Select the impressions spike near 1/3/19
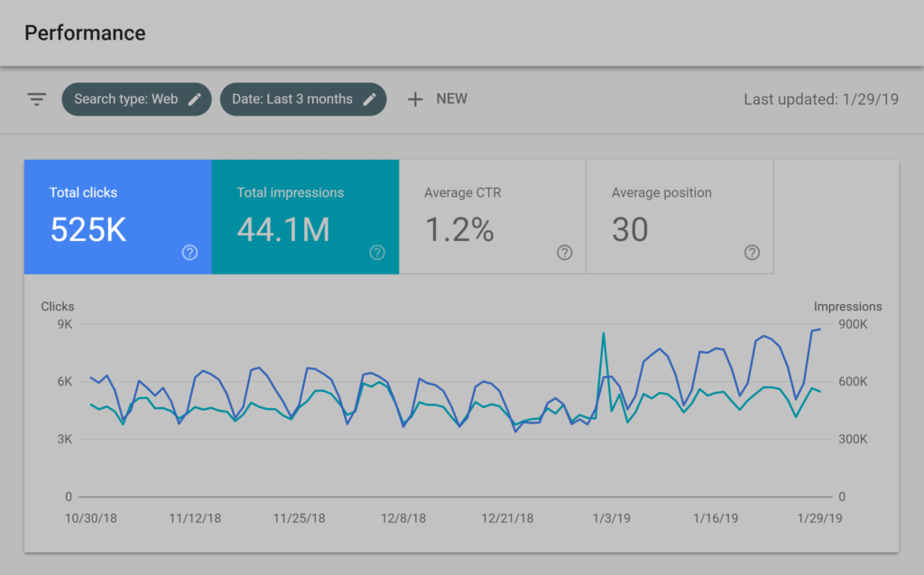The width and height of the screenshot is (924, 575). [603, 334]
